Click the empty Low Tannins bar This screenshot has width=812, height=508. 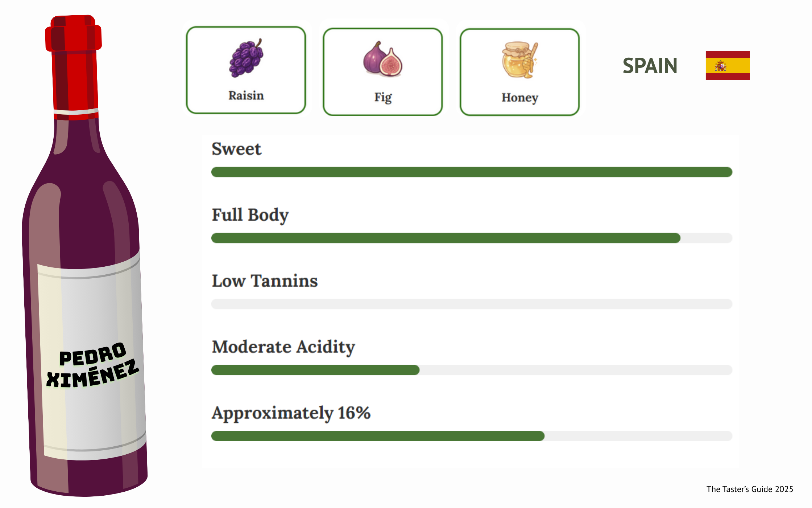(471, 304)
